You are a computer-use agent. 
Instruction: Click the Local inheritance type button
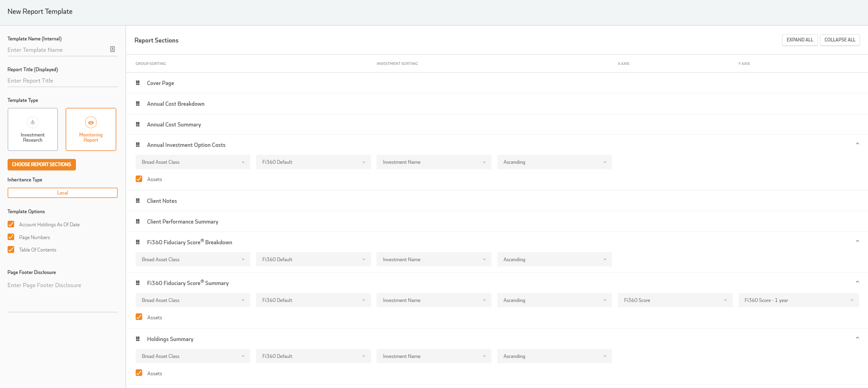pyautogui.click(x=62, y=193)
